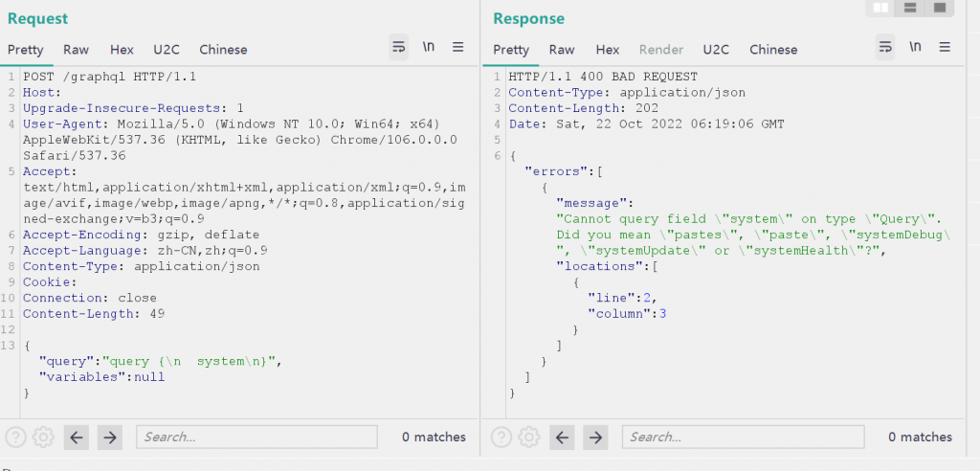Image resolution: width=980 pixels, height=471 pixels.
Task: Open the Response panel hamburger options menu
Action: (945, 46)
